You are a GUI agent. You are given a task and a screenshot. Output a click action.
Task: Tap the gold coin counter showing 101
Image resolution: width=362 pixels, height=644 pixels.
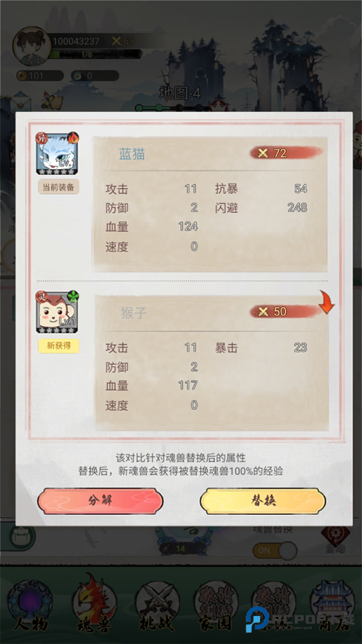coord(40,75)
